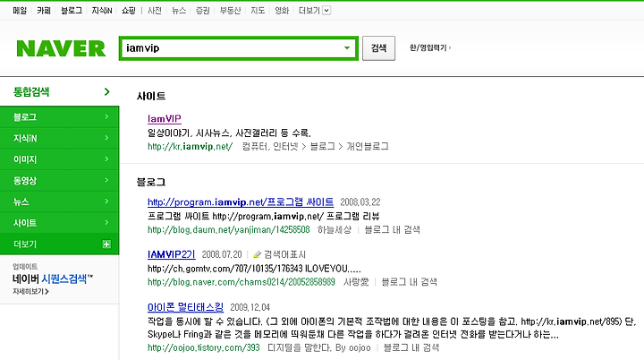Open the blog.daum.net/yanjiman URL
Image resolution: width=644 pixels, height=360 pixels.
[229, 229]
